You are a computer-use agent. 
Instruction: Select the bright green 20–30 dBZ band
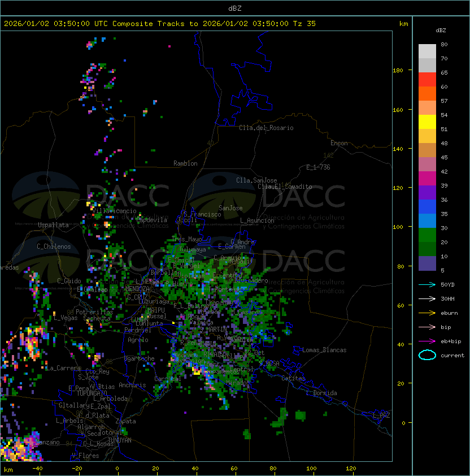pyautogui.click(x=427, y=235)
